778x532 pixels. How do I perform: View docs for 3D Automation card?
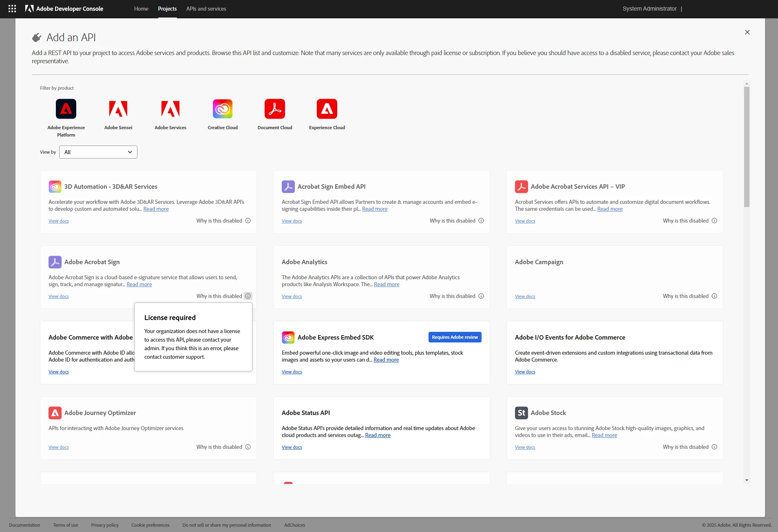point(59,221)
